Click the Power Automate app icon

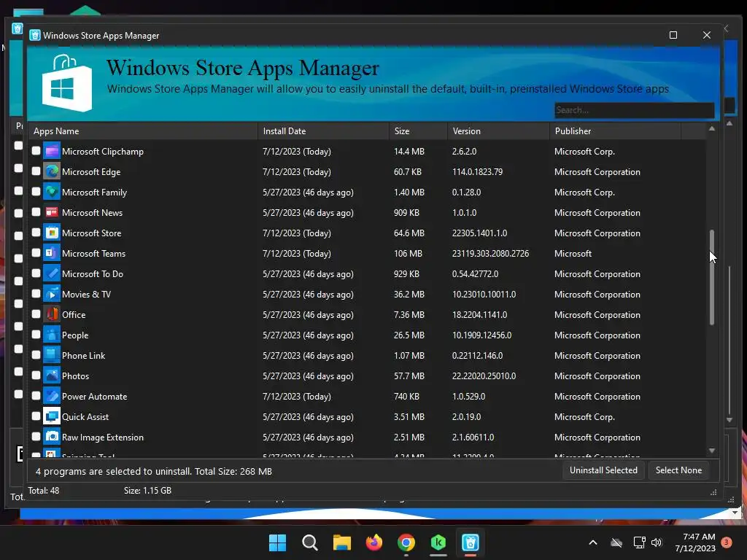click(52, 397)
